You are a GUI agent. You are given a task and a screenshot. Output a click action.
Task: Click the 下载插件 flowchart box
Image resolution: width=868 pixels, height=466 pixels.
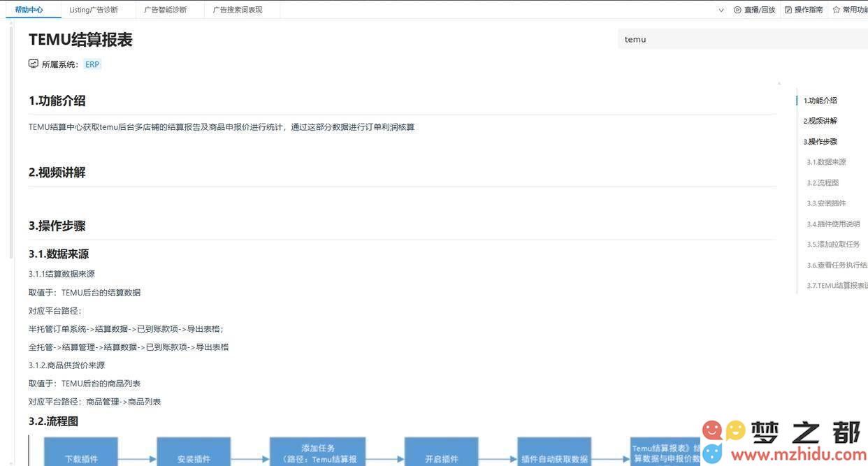tap(81, 451)
